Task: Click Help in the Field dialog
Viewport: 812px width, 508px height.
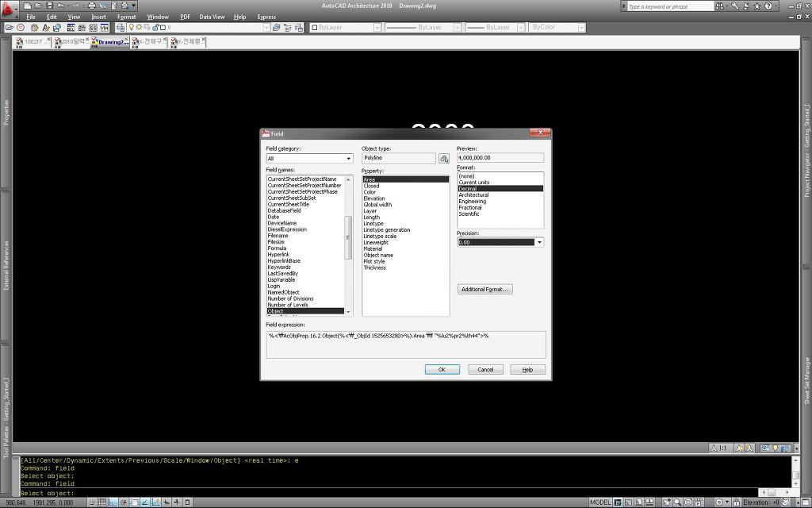Action: 527,370
